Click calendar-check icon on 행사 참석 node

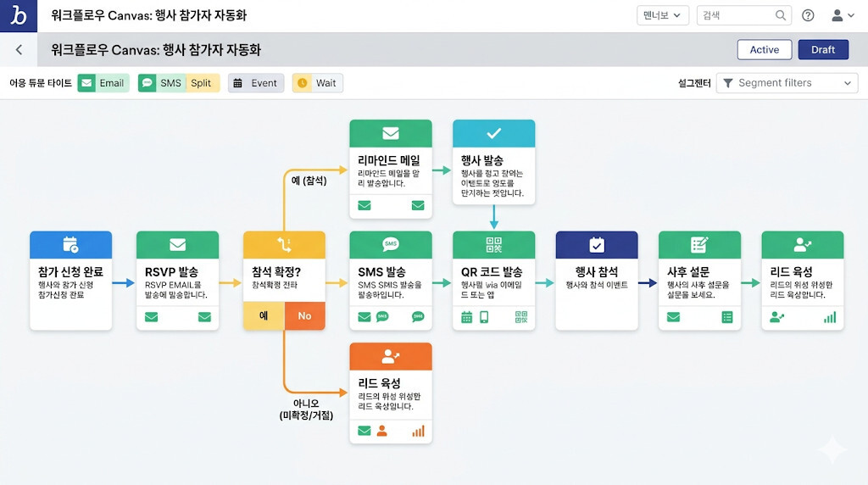click(x=597, y=244)
